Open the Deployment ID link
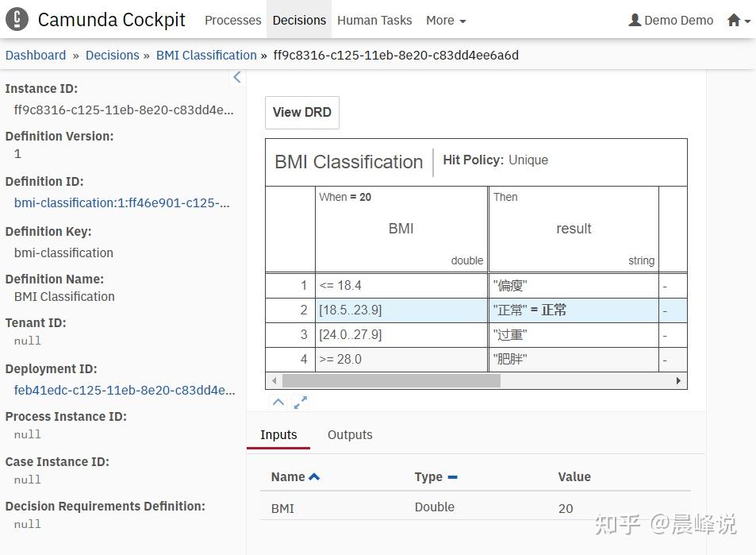756x555 pixels. pyautogui.click(x=125, y=390)
